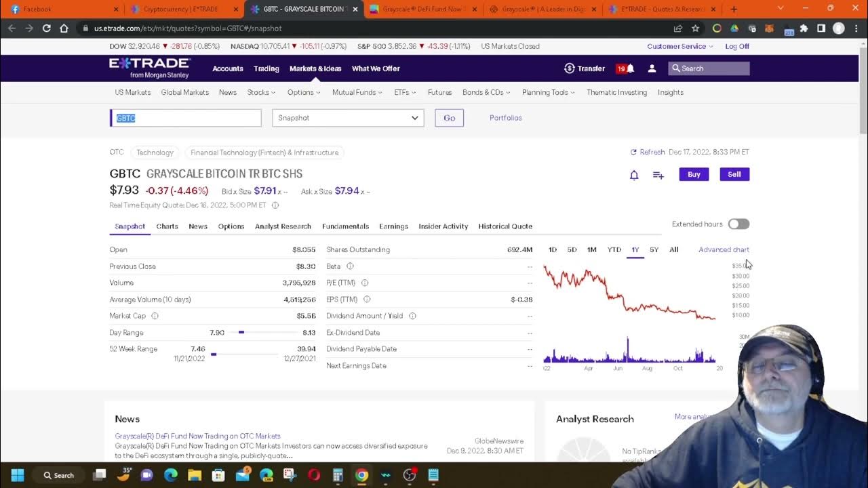Open MetaMask fox extension

point(770,28)
